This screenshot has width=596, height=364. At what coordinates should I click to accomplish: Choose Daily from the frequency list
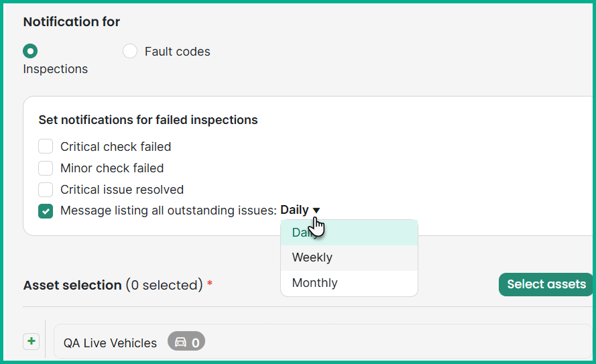tap(349, 233)
